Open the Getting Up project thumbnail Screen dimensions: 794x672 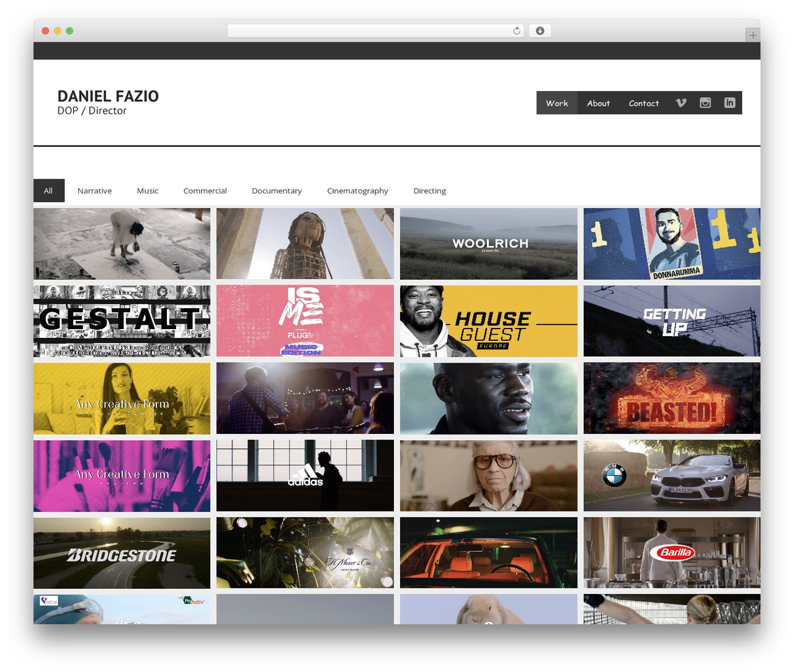click(x=672, y=321)
